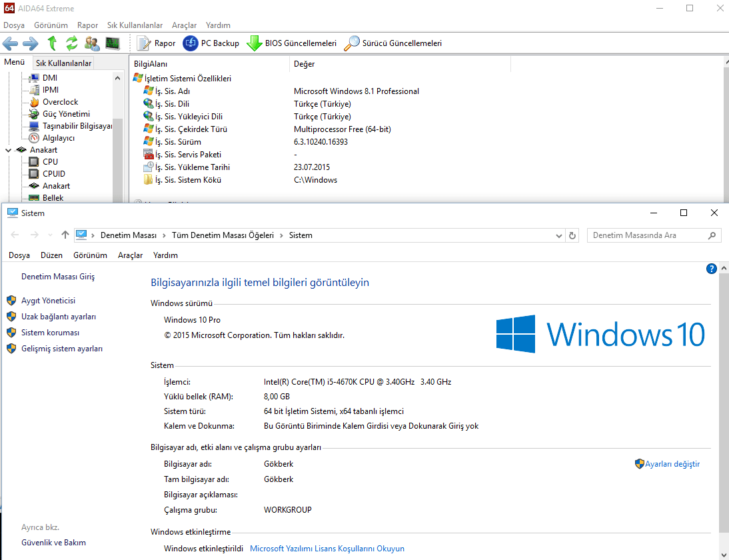
Task: Click the Sistem window back arrow
Action: pos(15,235)
